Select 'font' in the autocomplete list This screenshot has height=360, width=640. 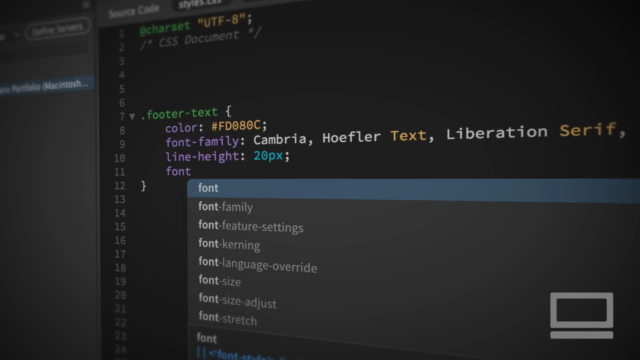413,190
